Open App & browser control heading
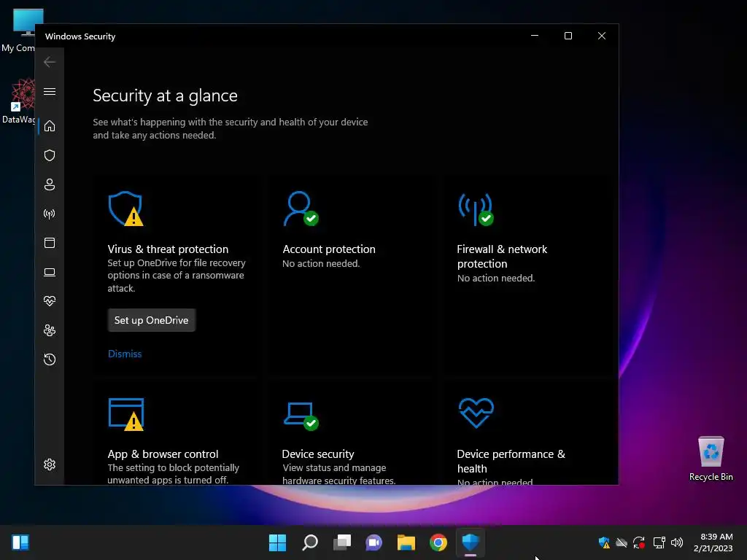The width and height of the screenshot is (747, 560). pyautogui.click(x=163, y=454)
